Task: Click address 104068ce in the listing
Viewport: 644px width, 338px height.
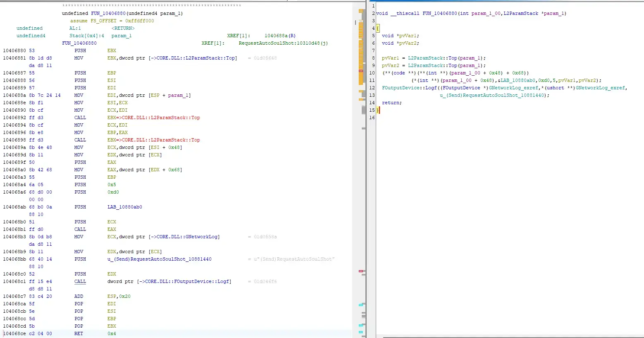Action: pos(14,333)
